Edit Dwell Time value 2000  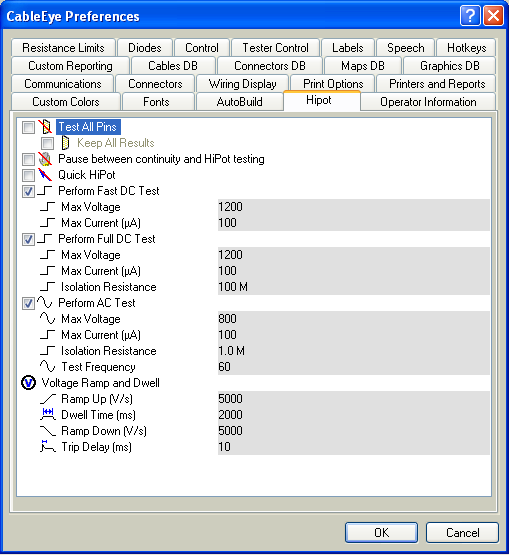pyautogui.click(x=354, y=414)
